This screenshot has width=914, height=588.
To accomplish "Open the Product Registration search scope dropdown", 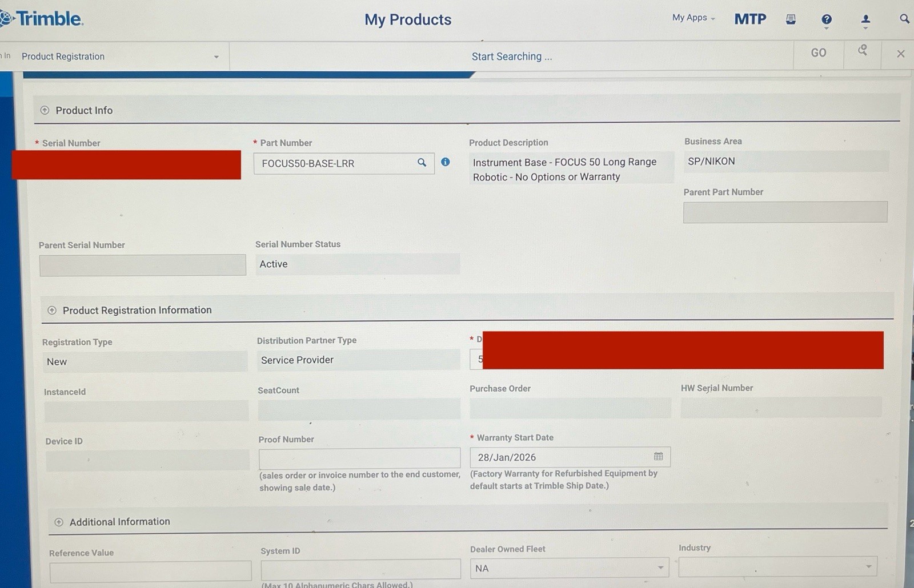I will point(120,57).
